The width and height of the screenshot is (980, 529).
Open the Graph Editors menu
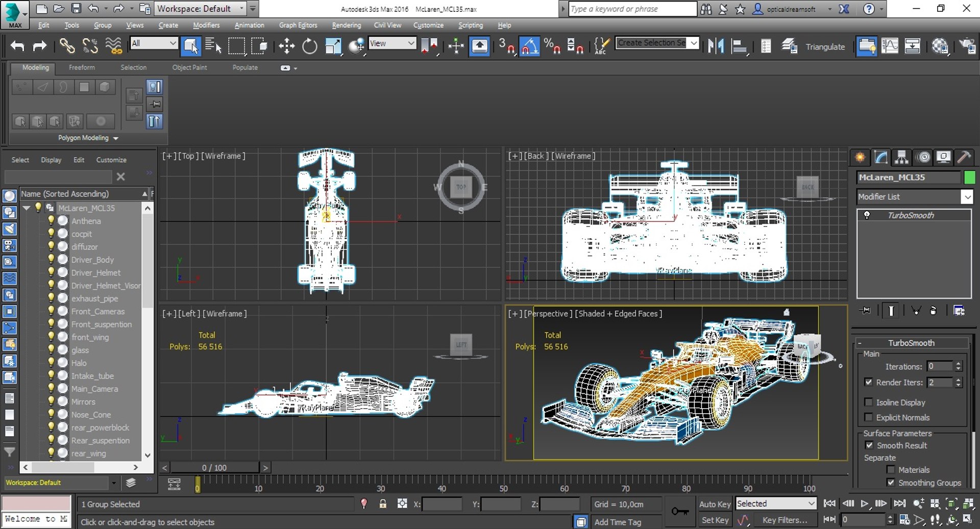[x=298, y=25]
